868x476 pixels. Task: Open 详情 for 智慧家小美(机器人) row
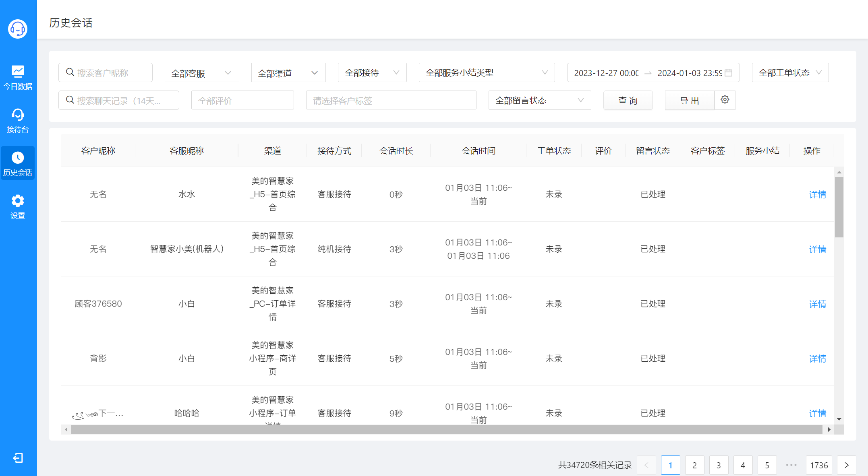tap(818, 249)
